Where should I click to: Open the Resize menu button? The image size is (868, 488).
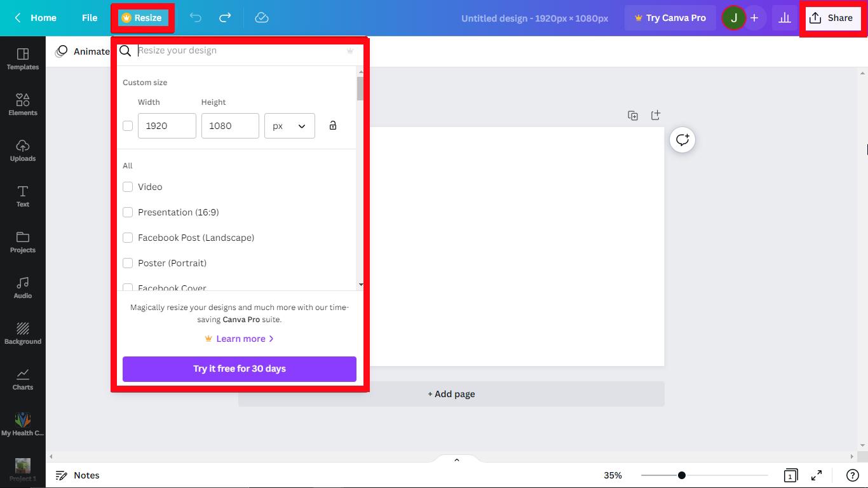point(142,18)
